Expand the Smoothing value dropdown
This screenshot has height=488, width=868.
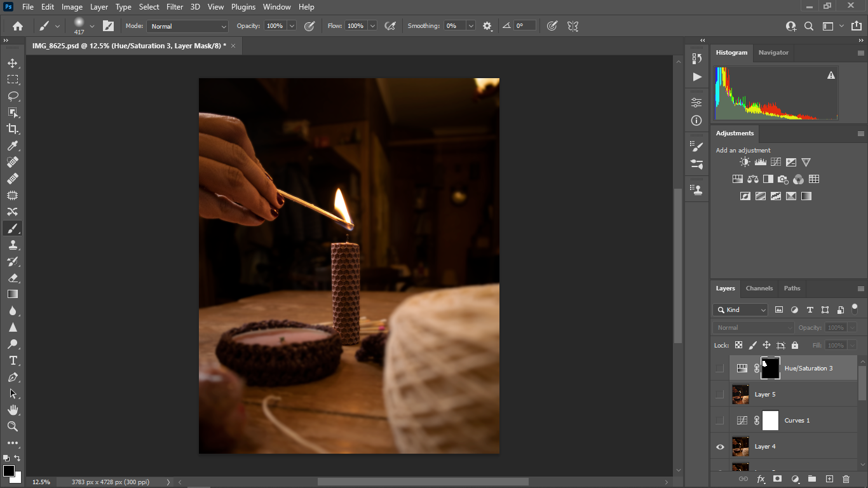click(x=471, y=26)
